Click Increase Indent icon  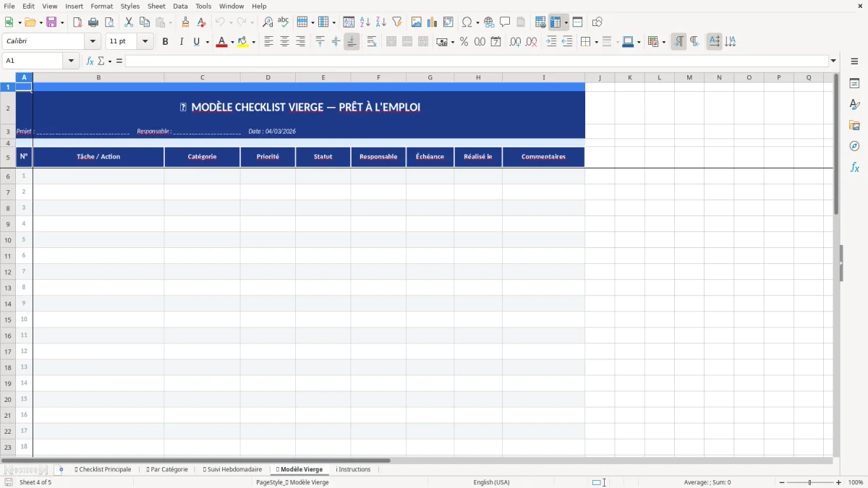point(551,42)
